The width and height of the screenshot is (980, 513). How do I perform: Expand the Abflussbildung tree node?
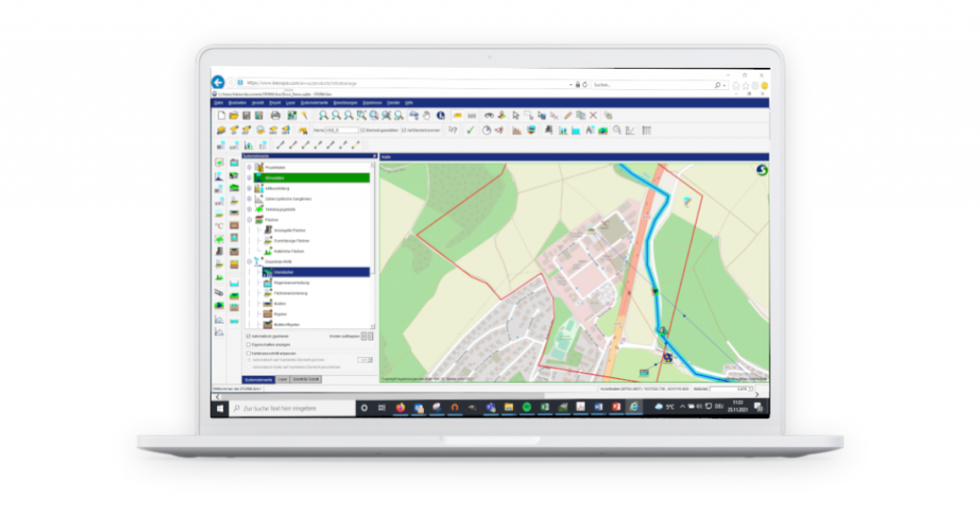point(249,189)
